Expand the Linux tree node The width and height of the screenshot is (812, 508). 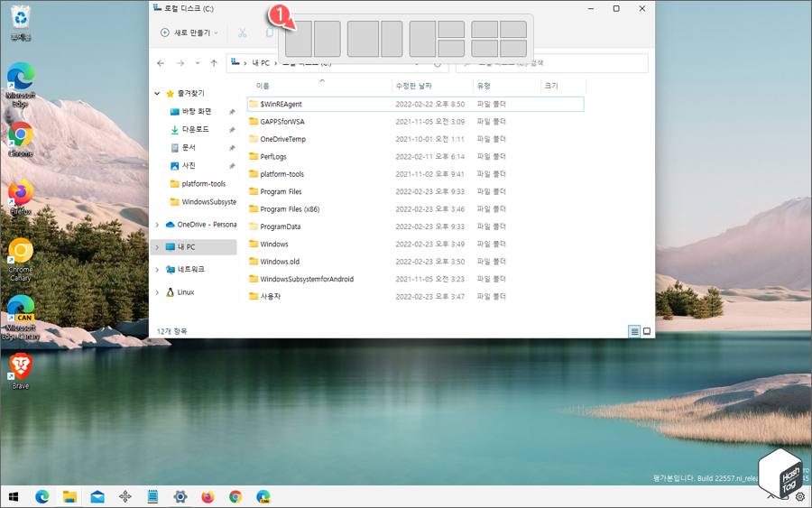coord(157,292)
